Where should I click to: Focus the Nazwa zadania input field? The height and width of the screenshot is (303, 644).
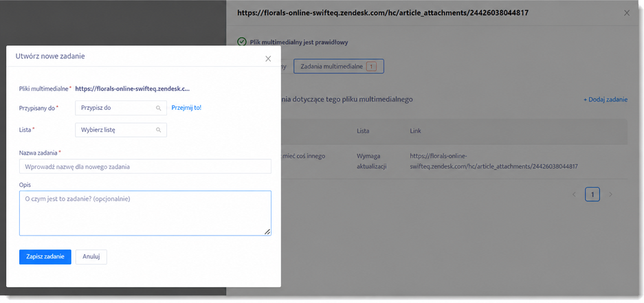[x=145, y=167]
